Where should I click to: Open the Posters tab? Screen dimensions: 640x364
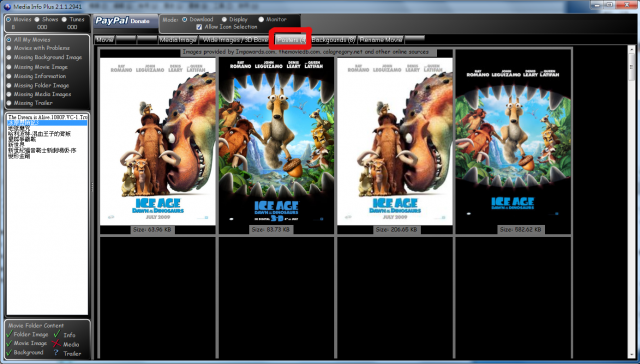pos(291,40)
